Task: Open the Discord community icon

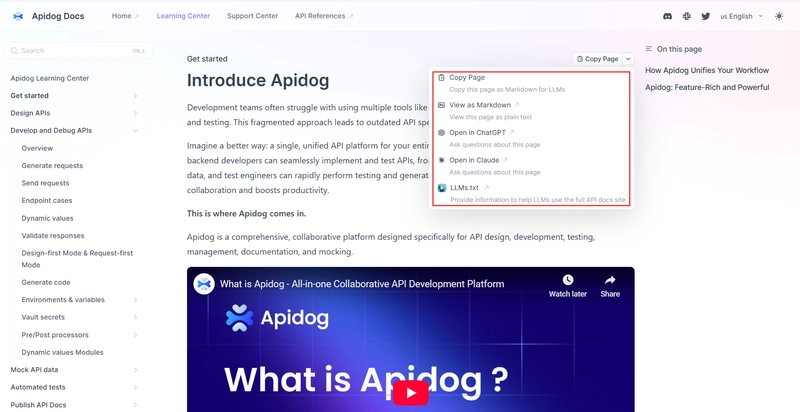Action: [667, 16]
